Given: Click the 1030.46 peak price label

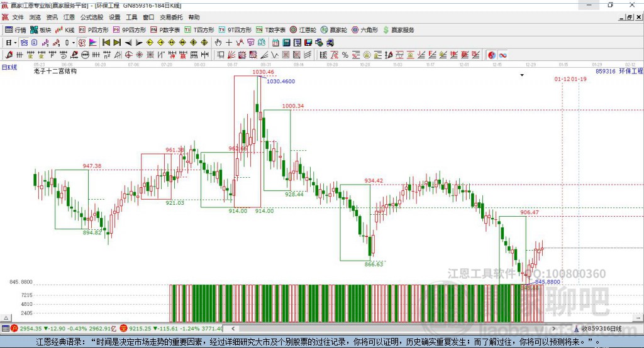Looking at the screenshot, I should click(x=263, y=72).
